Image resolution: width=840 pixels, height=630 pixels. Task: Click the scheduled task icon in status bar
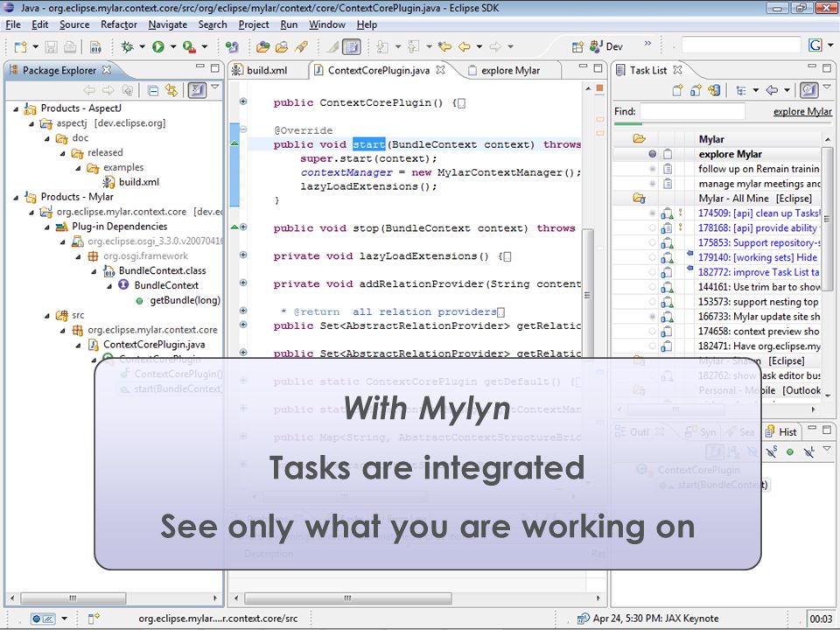(x=584, y=619)
